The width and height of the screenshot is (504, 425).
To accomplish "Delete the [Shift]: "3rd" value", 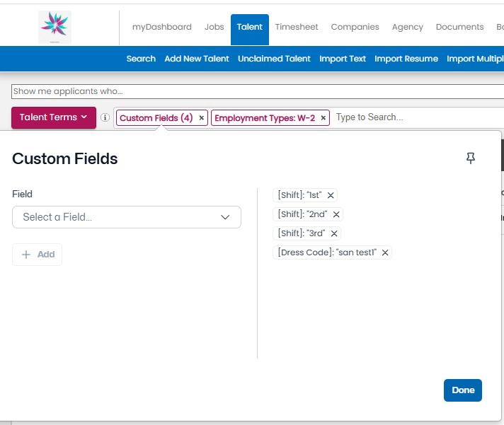I will pos(334,233).
